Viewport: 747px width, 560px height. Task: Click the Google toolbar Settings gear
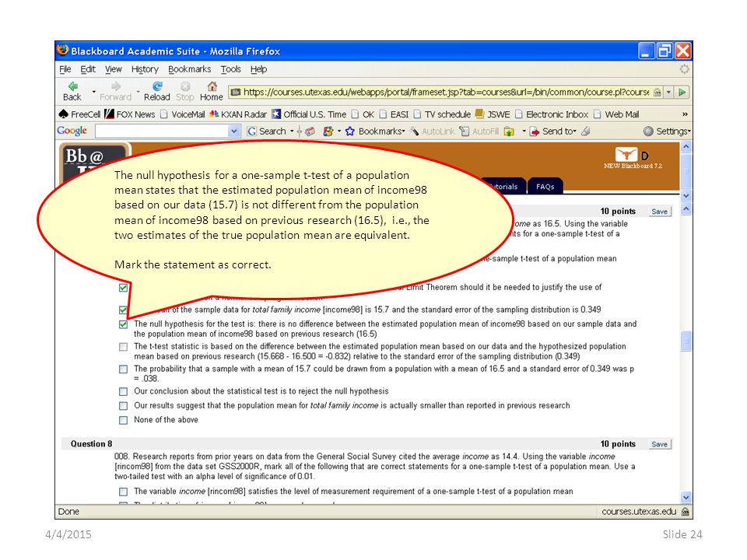pos(667,131)
